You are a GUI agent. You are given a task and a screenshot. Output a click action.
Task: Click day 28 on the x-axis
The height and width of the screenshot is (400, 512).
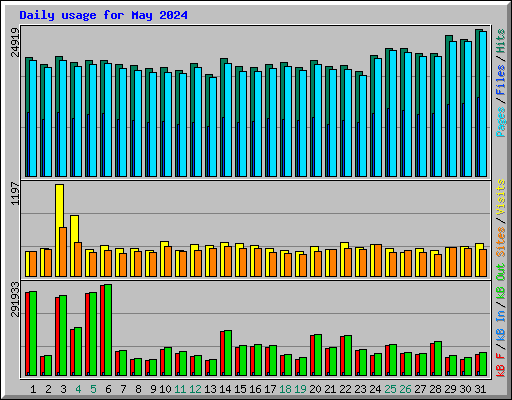pyautogui.click(x=435, y=389)
